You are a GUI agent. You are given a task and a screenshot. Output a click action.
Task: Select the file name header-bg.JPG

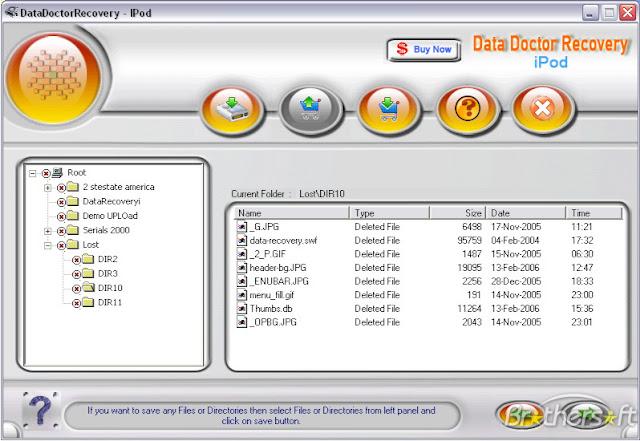point(278,268)
